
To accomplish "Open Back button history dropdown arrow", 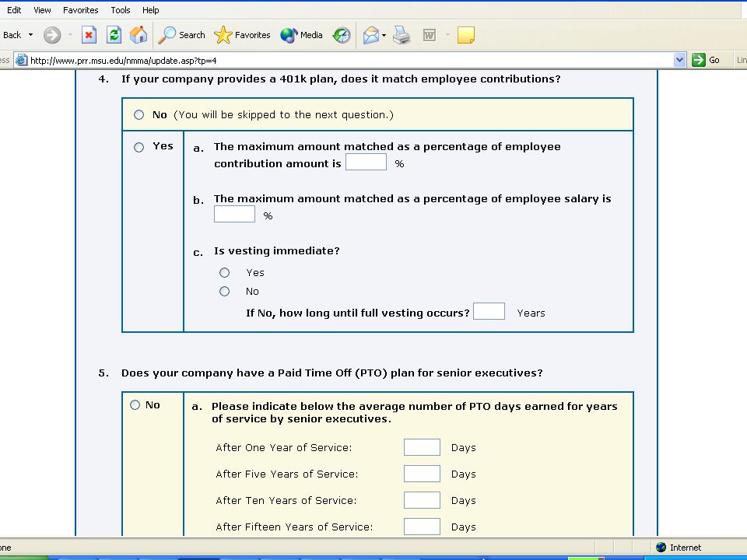I will tap(31, 35).
